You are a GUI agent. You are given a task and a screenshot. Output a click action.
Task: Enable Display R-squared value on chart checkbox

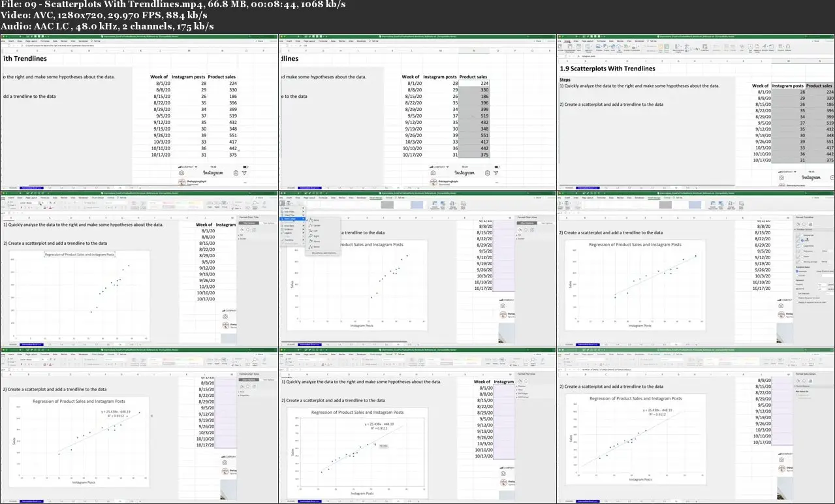click(797, 302)
